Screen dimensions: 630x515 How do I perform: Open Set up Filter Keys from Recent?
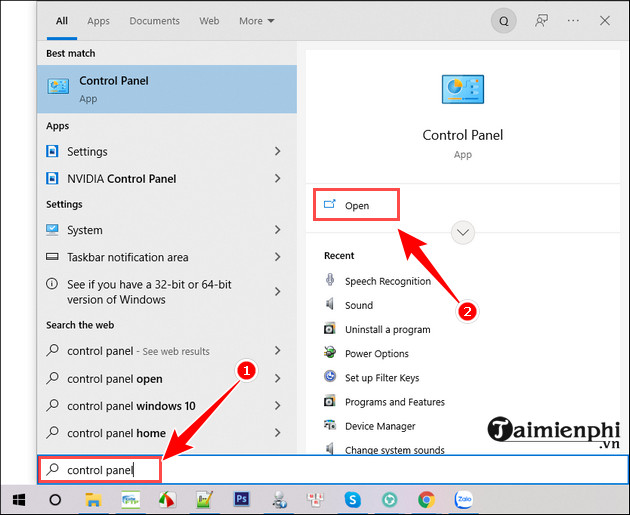click(382, 378)
